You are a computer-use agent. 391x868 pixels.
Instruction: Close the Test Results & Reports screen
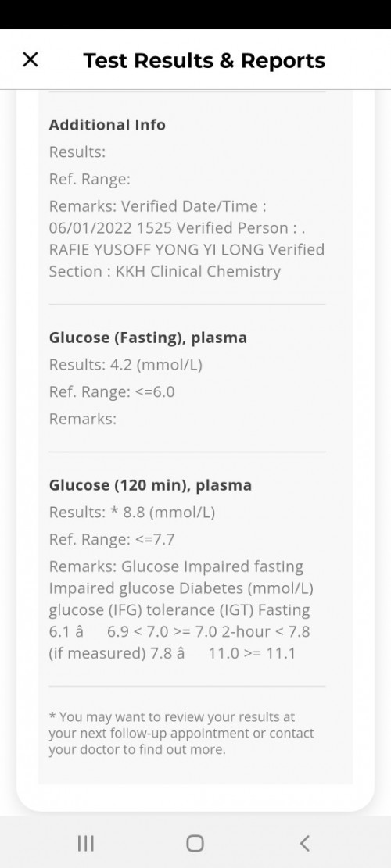pos(30,60)
